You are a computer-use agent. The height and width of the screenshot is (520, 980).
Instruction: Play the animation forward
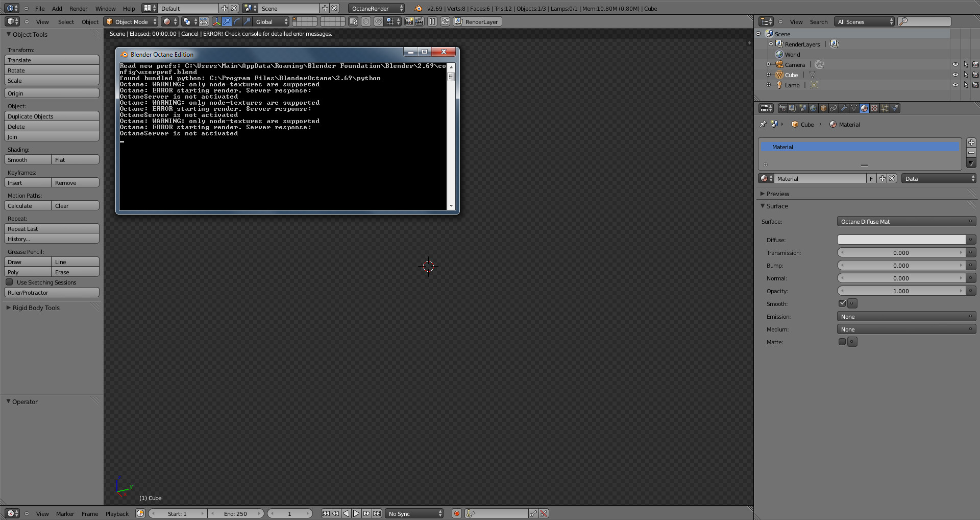(x=356, y=513)
